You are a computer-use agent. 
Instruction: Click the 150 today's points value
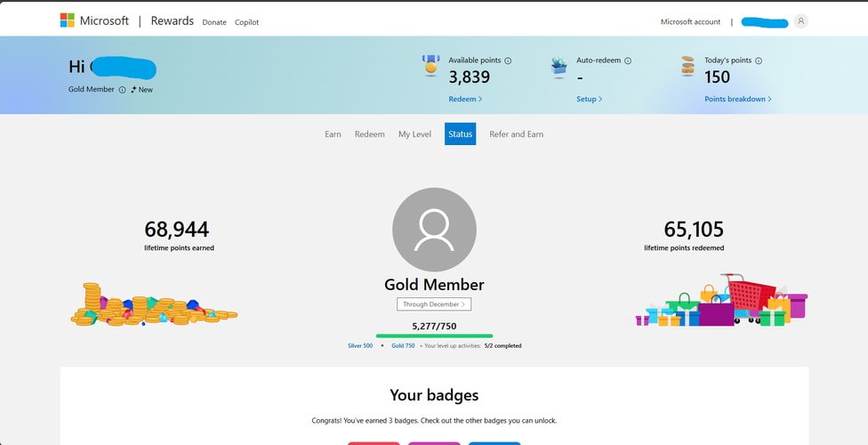coord(717,77)
